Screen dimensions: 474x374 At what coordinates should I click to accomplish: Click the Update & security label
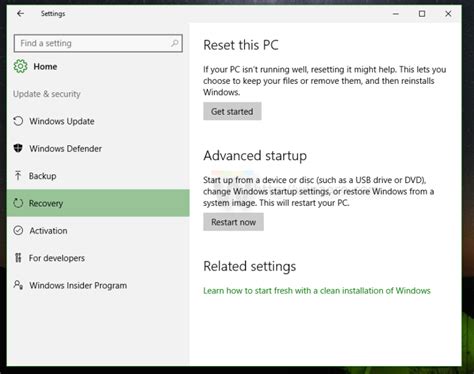47,94
